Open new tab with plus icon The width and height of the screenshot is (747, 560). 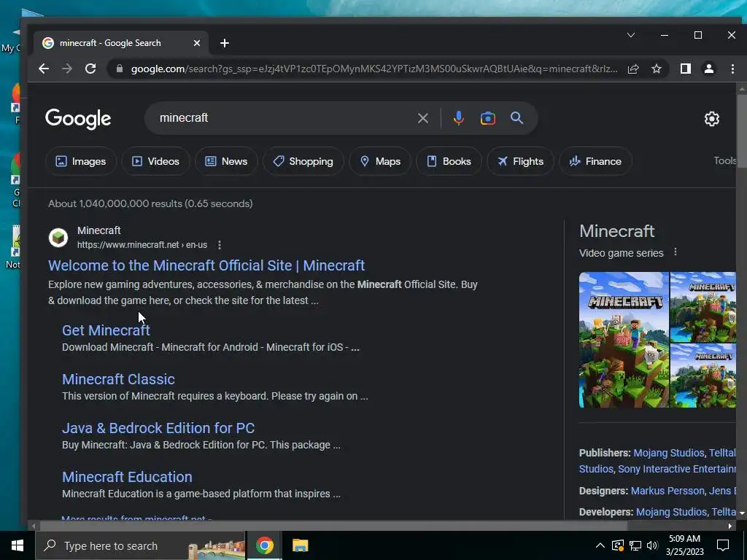pos(225,43)
